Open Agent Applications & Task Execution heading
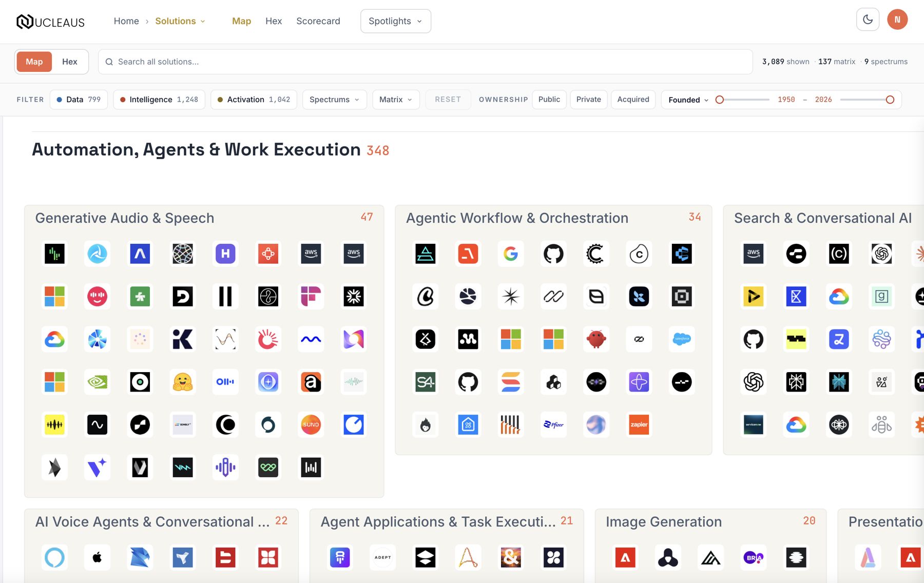 click(x=438, y=522)
